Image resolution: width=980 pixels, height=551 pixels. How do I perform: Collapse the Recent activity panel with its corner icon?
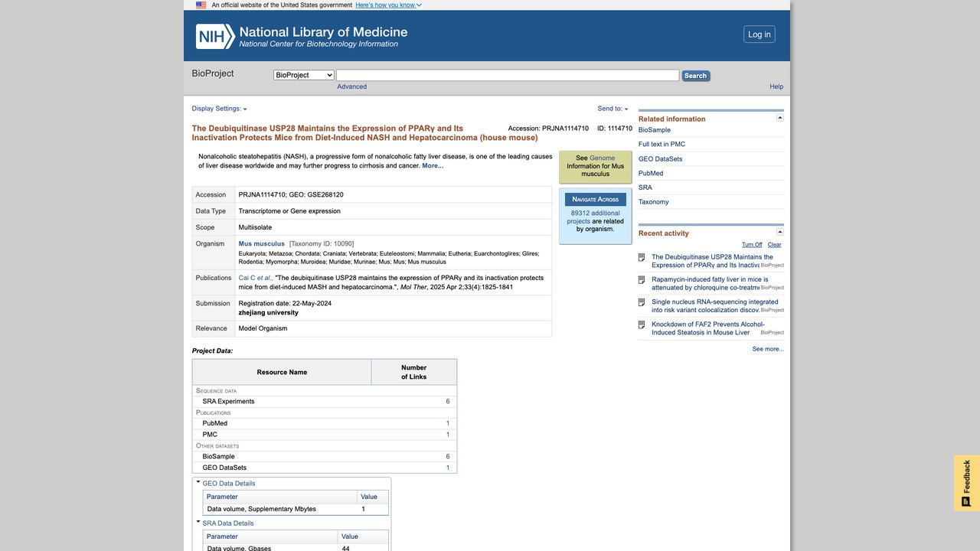(x=780, y=232)
